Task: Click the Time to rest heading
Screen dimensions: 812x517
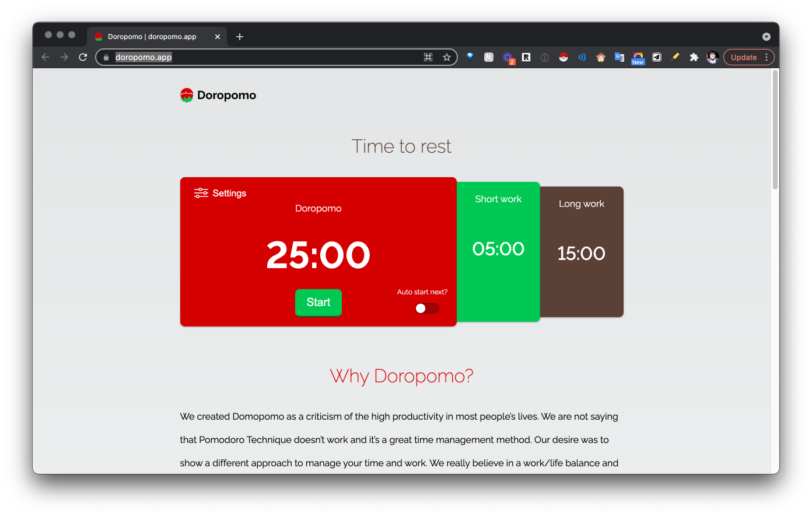Action: (x=401, y=146)
